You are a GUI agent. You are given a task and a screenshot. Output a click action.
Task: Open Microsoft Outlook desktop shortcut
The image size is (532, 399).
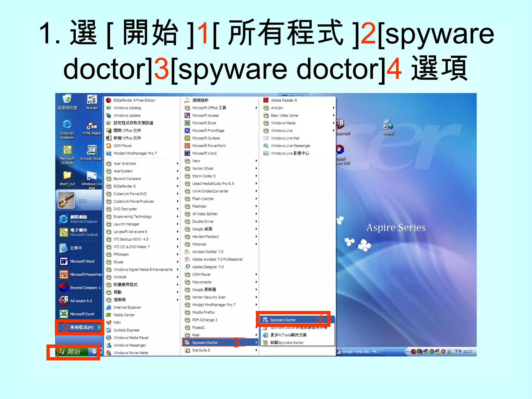(67, 155)
